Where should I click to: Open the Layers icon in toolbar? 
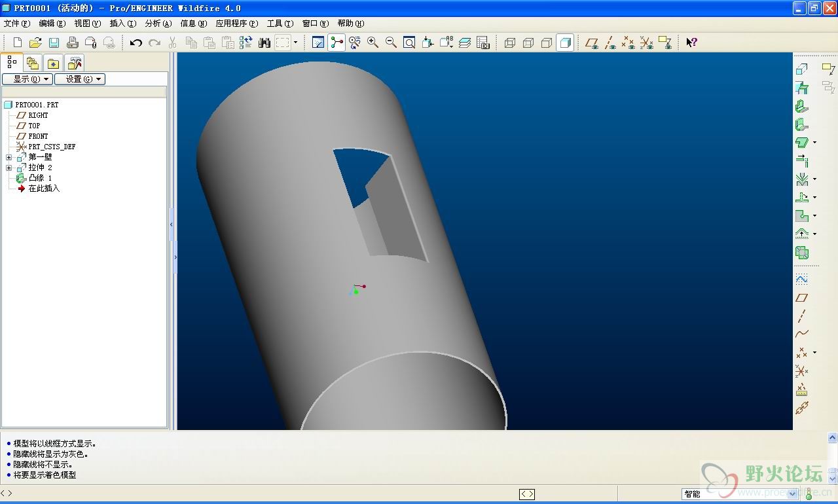pos(465,43)
